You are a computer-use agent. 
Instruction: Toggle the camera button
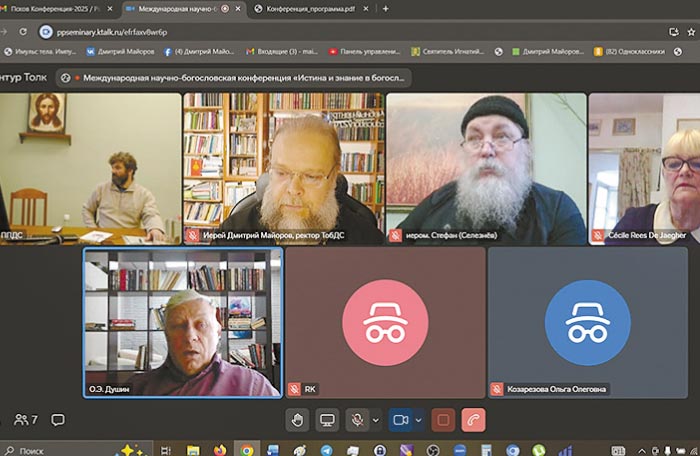(401, 420)
